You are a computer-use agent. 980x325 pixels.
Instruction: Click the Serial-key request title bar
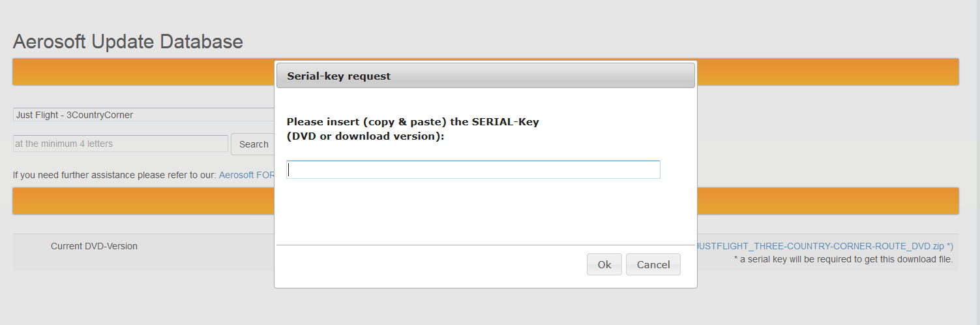click(485, 76)
